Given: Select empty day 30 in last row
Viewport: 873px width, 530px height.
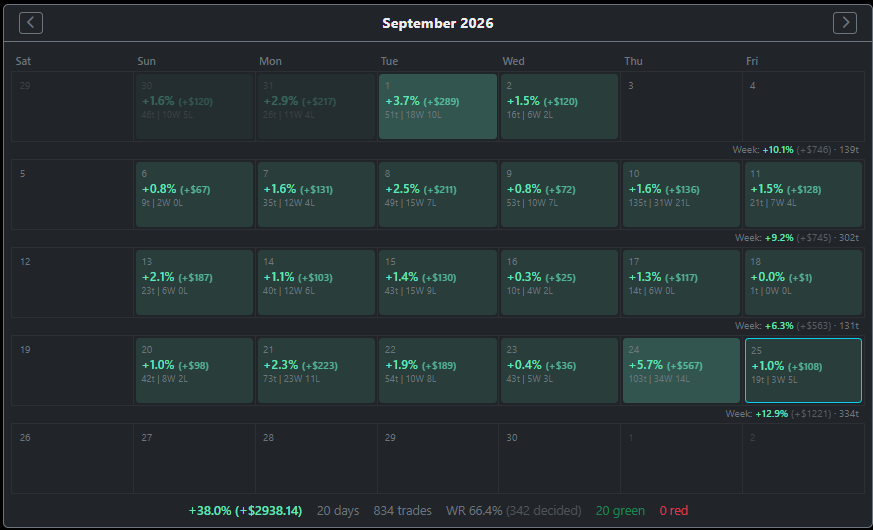Looking at the screenshot, I should point(560,458).
